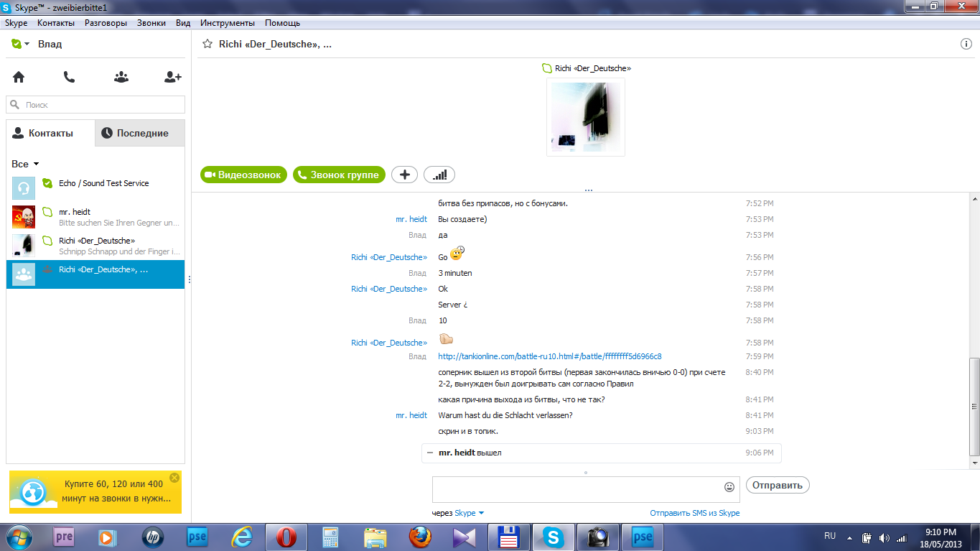Open the phone dial pad icon
This screenshot has width=980, height=551.
(69, 77)
